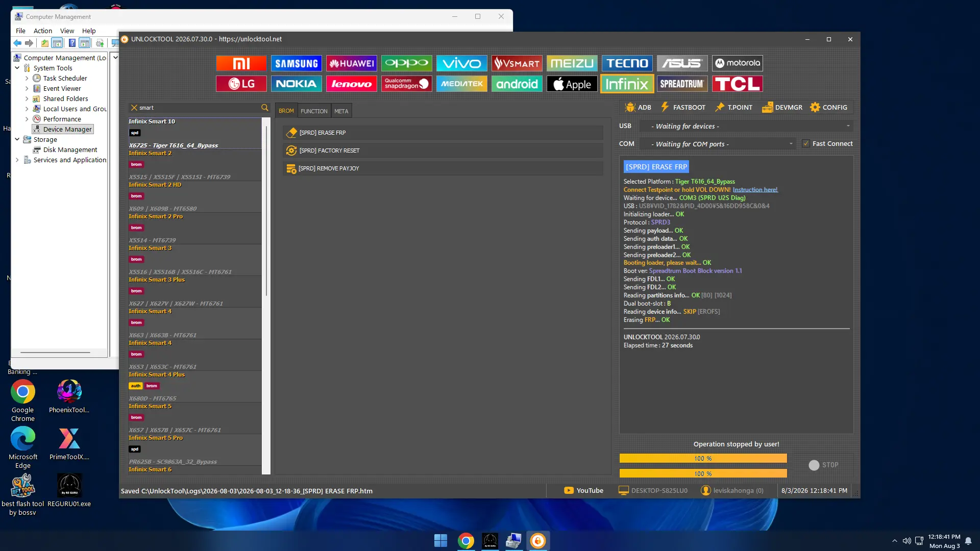
Task: Select the Infinix brand logo
Action: coord(627,84)
